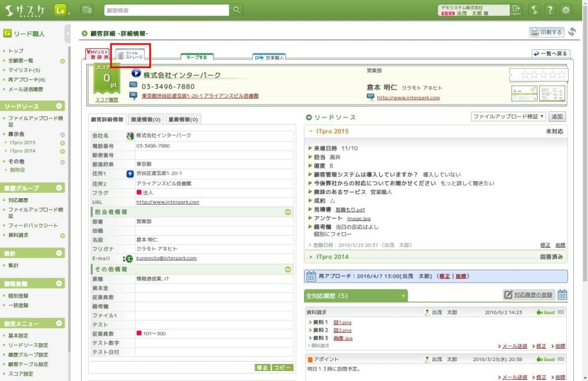Collapse the 担当者情報 section with minus icon
The image size is (588, 381).
point(288,212)
